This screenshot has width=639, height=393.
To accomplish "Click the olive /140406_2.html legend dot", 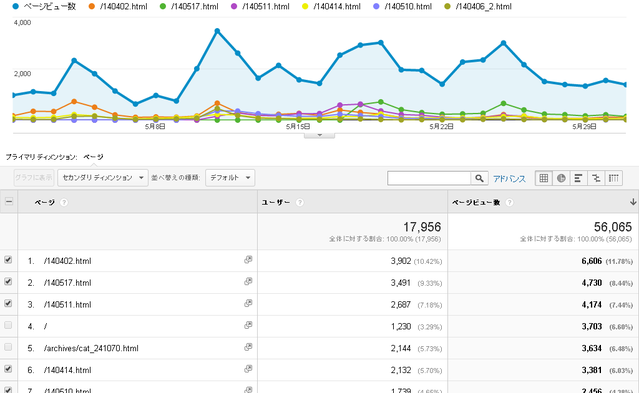I will coord(447,6).
